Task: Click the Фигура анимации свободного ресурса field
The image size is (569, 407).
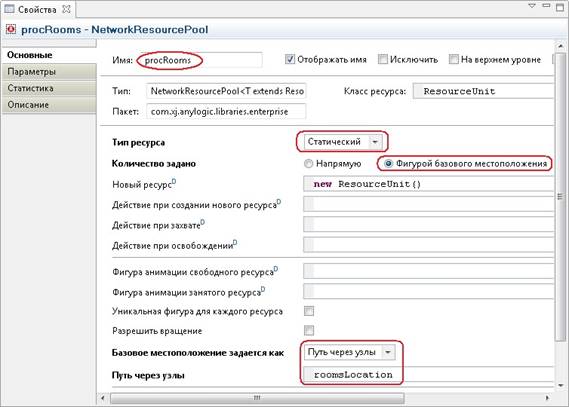Action: [x=429, y=271]
